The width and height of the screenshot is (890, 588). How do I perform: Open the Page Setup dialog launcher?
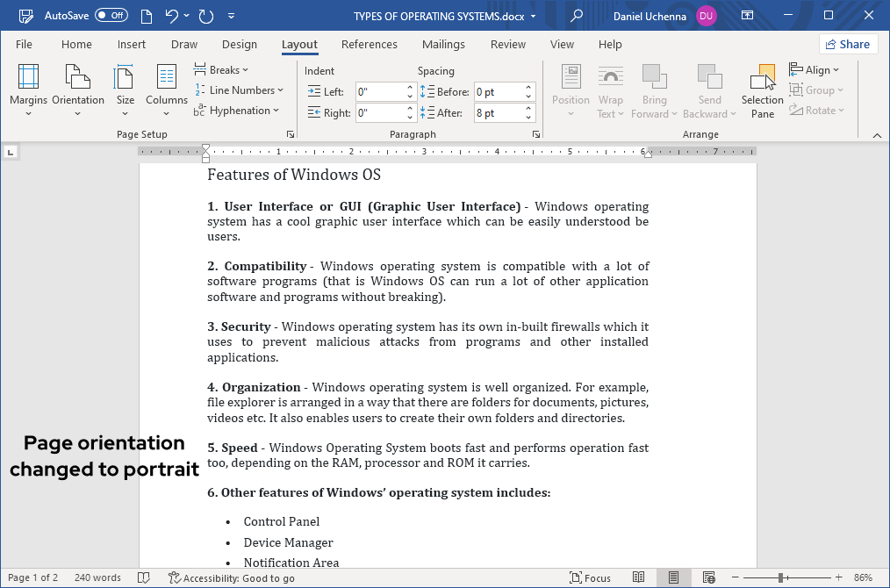coord(291,133)
